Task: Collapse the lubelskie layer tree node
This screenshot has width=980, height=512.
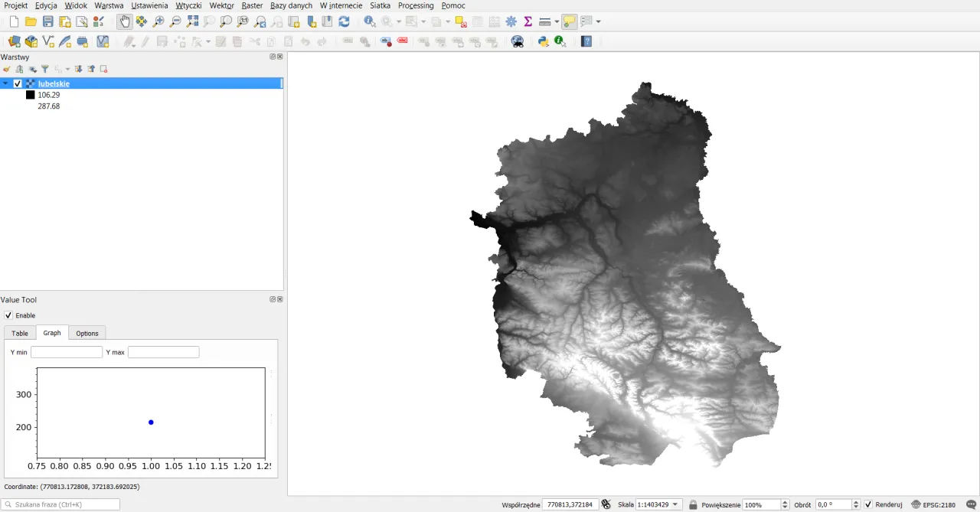Action: click(6, 83)
